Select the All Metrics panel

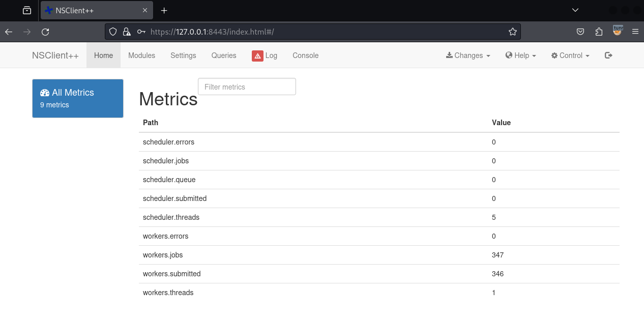[x=78, y=98]
